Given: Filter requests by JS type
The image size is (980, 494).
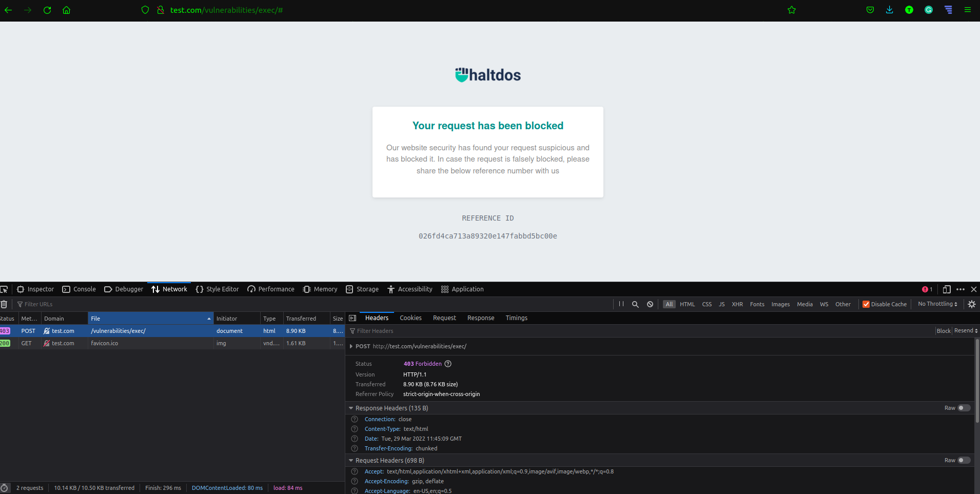Looking at the screenshot, I should click(721, 304).
